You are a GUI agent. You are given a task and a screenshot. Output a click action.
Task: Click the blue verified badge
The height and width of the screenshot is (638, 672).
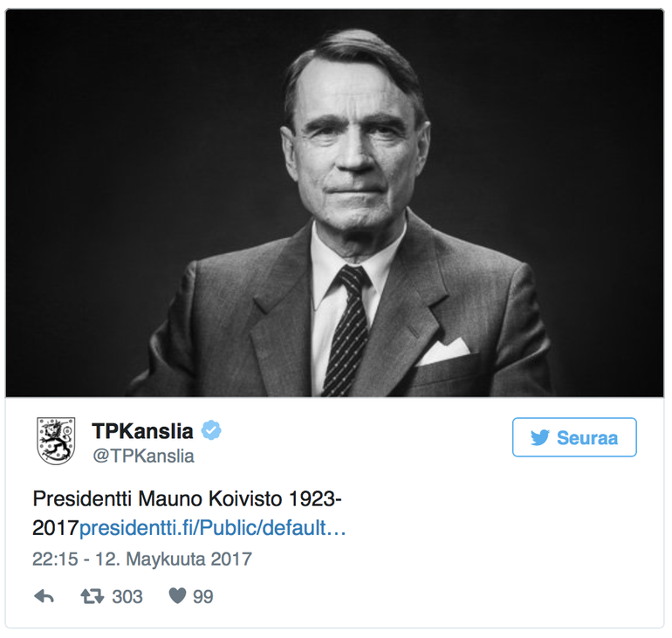click(211, 430)
